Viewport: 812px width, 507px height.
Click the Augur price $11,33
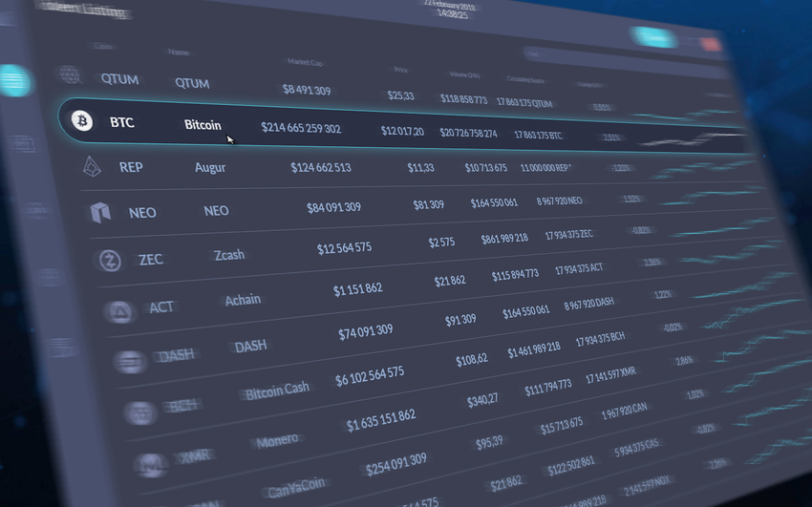[420, 168]
